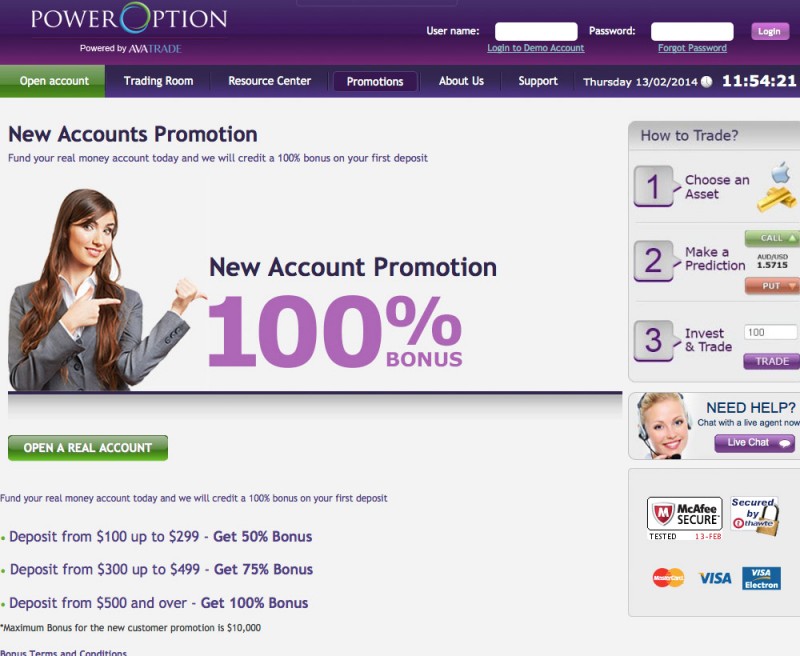Image resolution: width=800 pixels, height=656 pixels.
Task: Click the Open A Real Account button
Action: click(x=88, y=448)
